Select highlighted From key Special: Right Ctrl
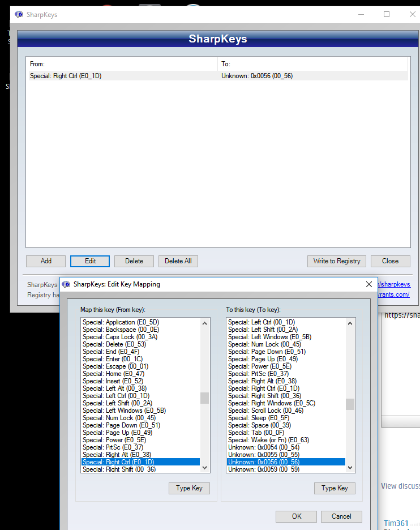The image size is (420, 530). pyautogui.click(x=140, y=462)
